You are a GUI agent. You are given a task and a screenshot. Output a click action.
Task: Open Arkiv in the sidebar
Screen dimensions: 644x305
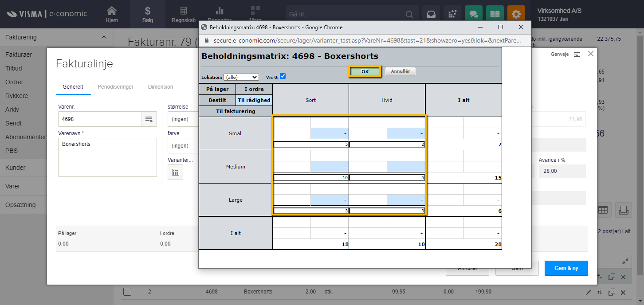(x=12, y=109)
